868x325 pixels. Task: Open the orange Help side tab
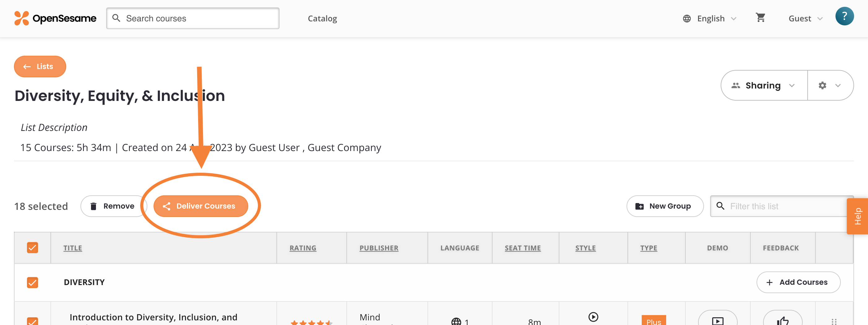(x=857, y=216)
